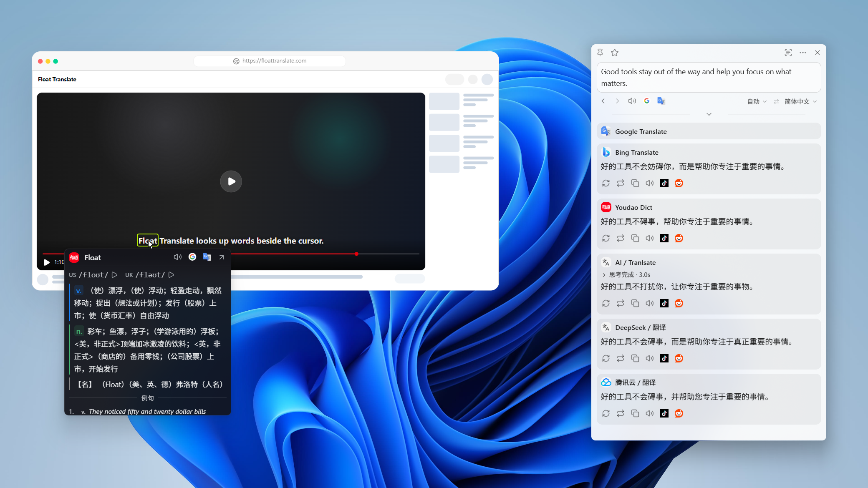
Task: Share DeepSeek translation to Reddit
Action: tap(679, 358)
